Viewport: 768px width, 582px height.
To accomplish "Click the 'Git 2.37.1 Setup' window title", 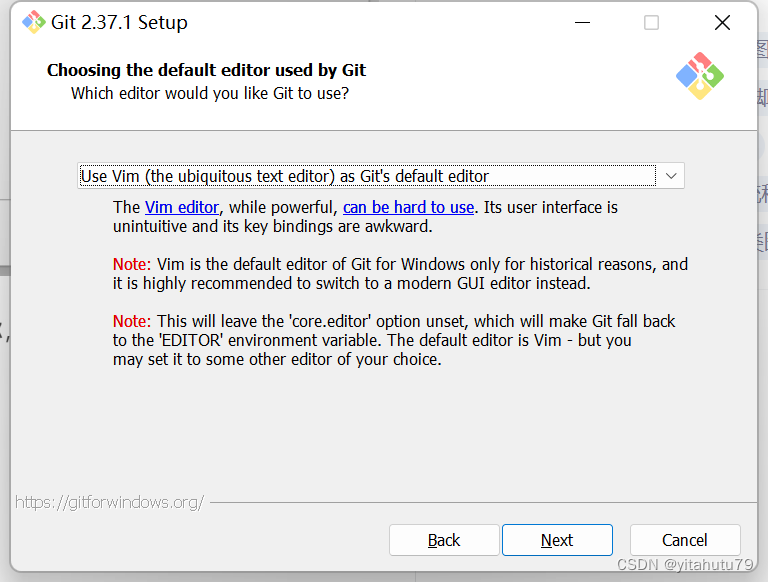I will pos(119,22).
